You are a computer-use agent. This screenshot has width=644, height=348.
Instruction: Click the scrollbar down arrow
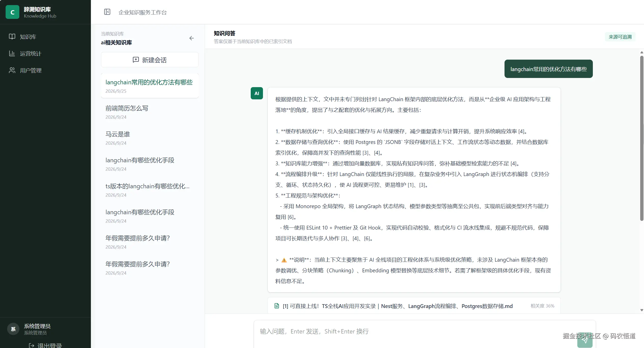(x=642, y=310)
